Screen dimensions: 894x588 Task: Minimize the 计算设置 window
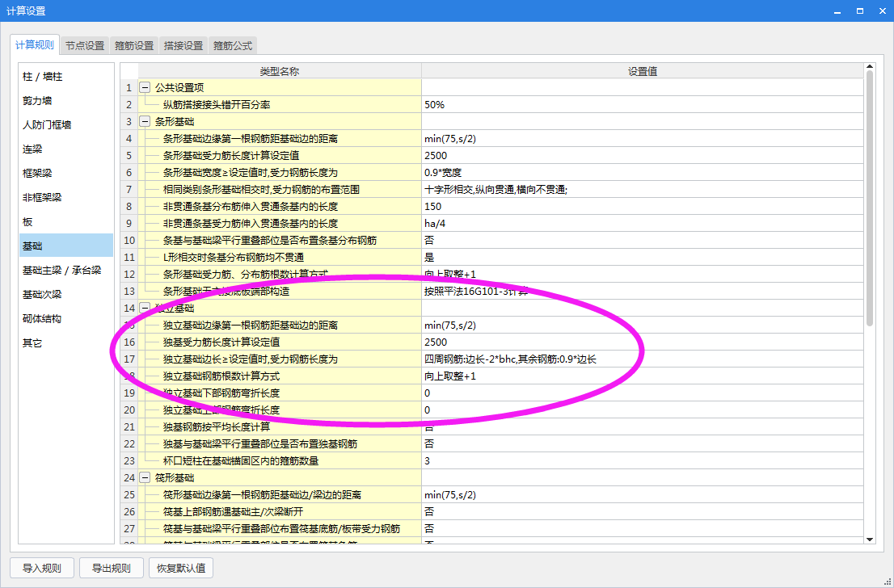coord(837,10)
